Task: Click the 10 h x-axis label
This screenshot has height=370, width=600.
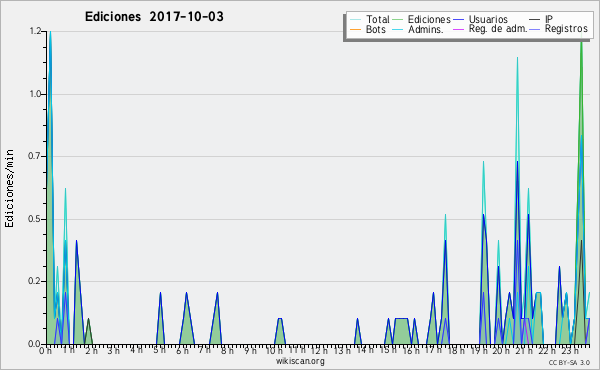Action: tap(274, 350)
